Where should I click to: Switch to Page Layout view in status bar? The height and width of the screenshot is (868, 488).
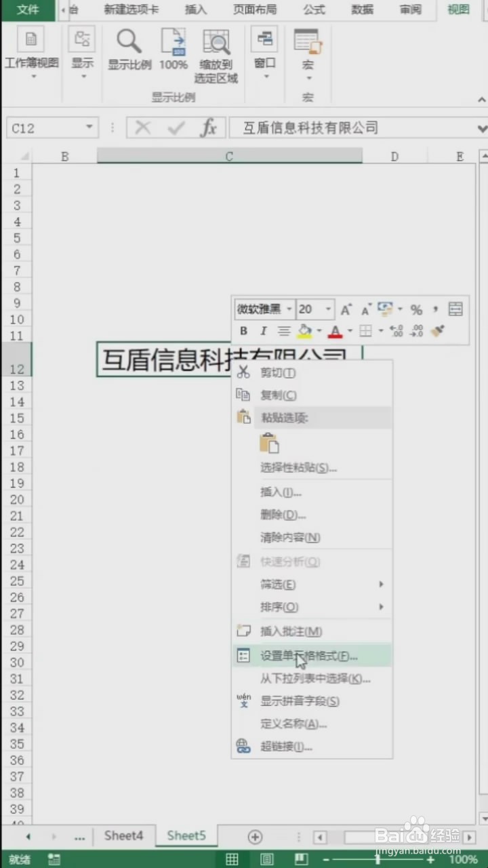coord(267,859)
